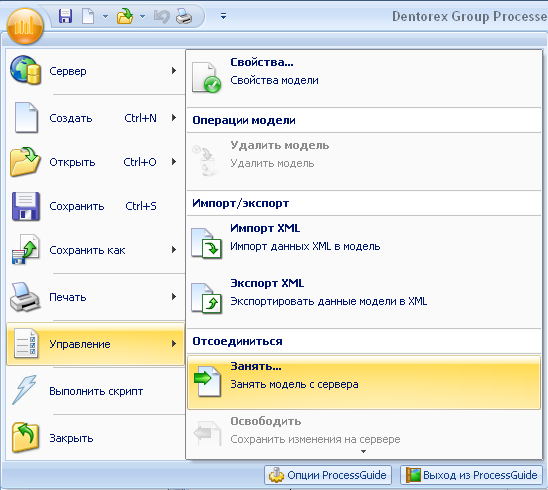The height and width of the screenshot is (490, 548).
Task: Click the Свойства document checkmark icon
Action: pyautogui.click(x=206, y=77)
